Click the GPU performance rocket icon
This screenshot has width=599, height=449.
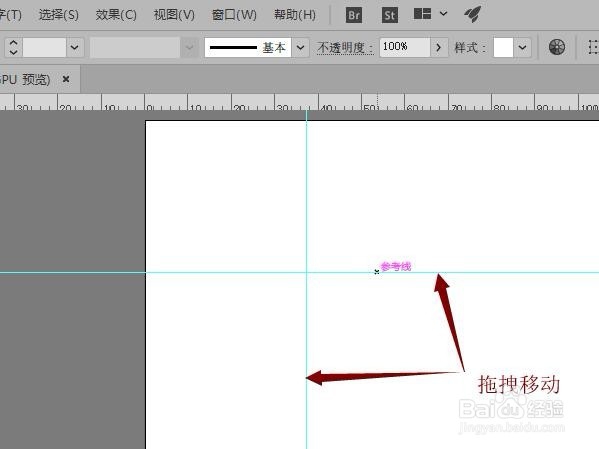coord(473,14)
